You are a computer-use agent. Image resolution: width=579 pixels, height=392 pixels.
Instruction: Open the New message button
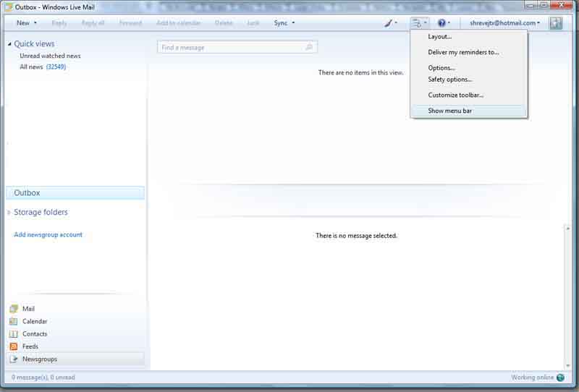tap(23, 23)
